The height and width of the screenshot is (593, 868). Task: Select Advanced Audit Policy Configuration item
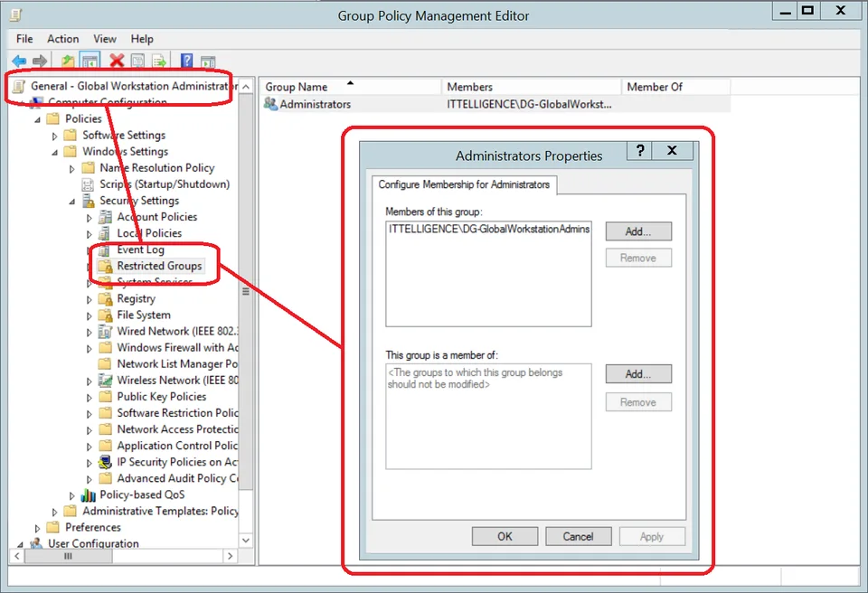click(x=177, y=478)
